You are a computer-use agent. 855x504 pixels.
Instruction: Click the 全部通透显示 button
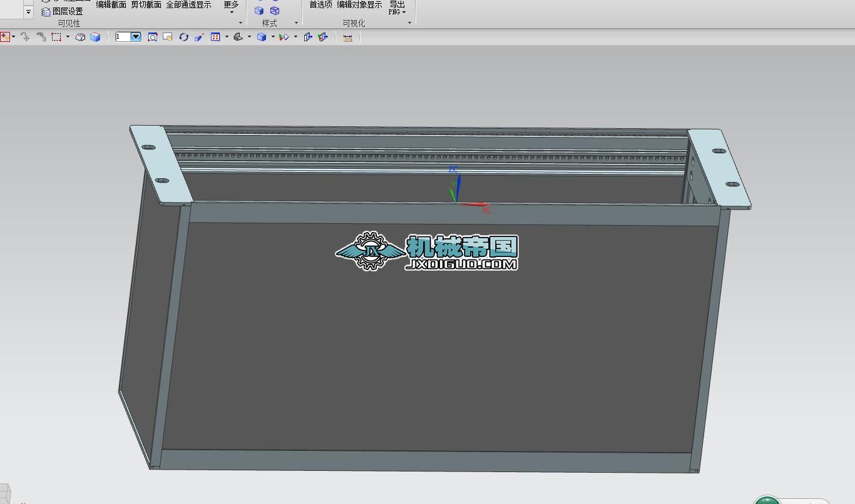pyautogui.click(x=188, y=4)
